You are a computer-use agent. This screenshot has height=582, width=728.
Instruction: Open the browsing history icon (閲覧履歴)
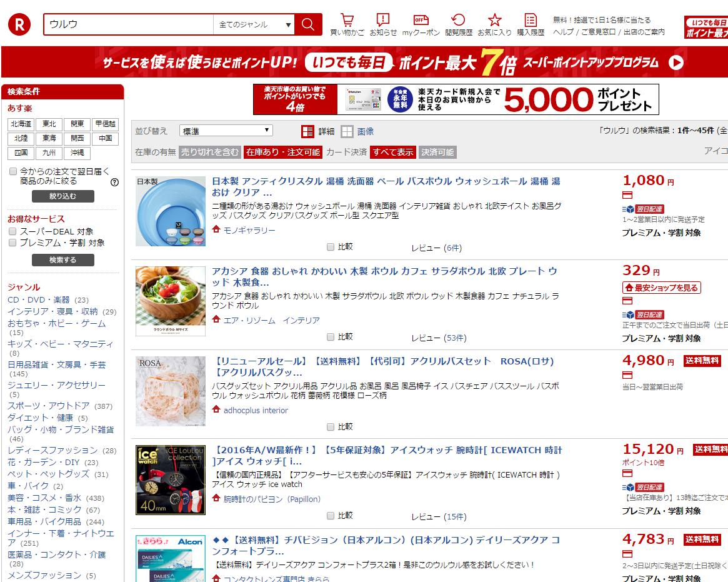(x=458, y=20)
